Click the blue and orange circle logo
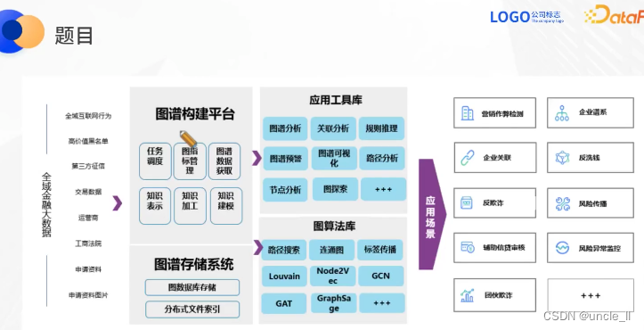The image size is (644, 330). (x=21, y=31)
